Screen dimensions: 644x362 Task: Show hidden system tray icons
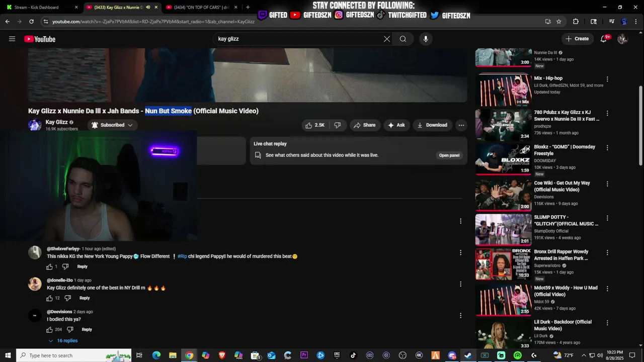click(x=584, y=355)
